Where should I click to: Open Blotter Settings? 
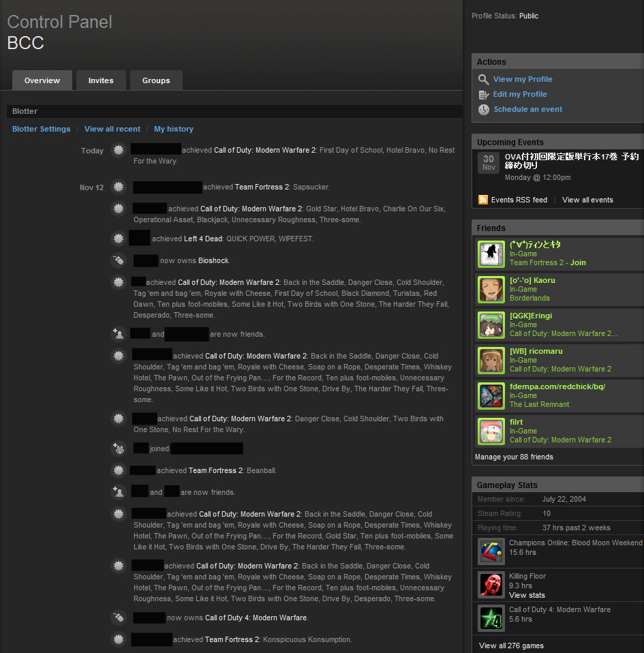click(x=41, y=129)
